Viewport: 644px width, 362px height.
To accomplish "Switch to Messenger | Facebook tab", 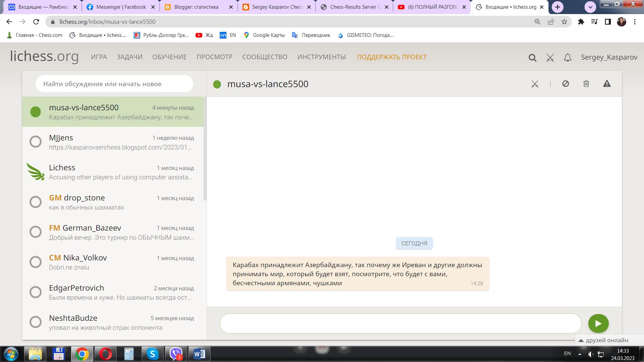I will 121,7.
